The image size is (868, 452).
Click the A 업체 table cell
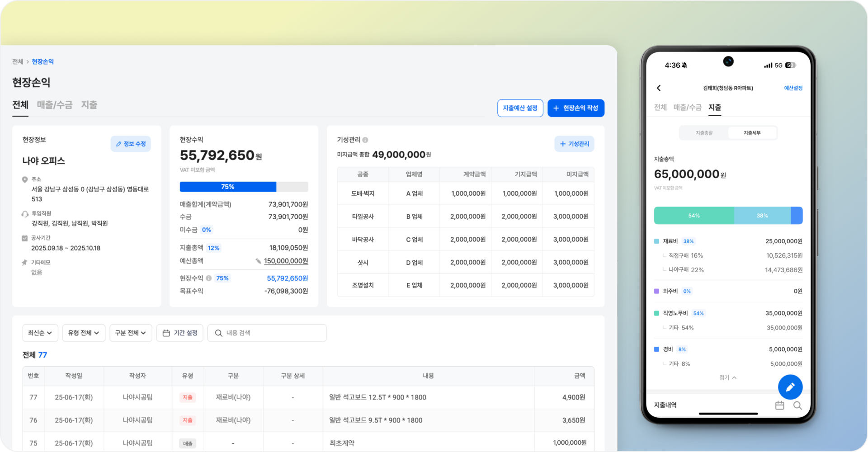point(414,193)
